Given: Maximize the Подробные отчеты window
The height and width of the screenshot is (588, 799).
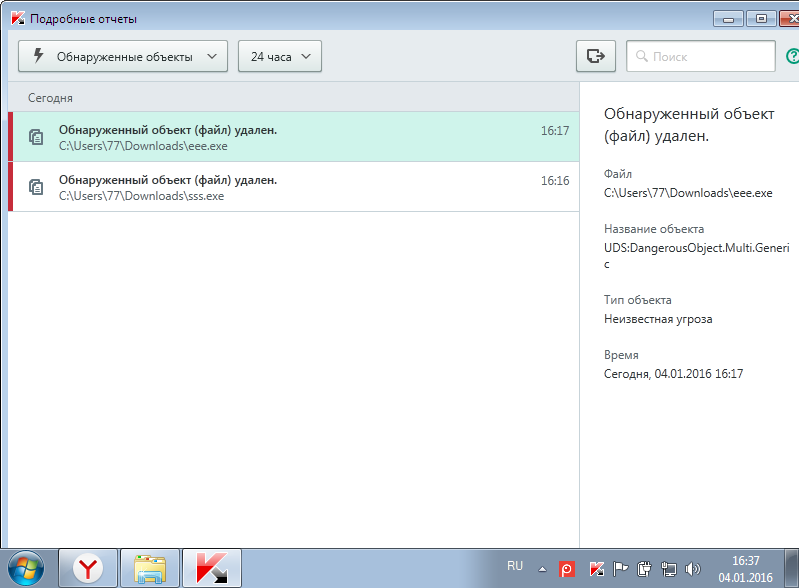Looking at the screenshot, I should tap(761, 19).
